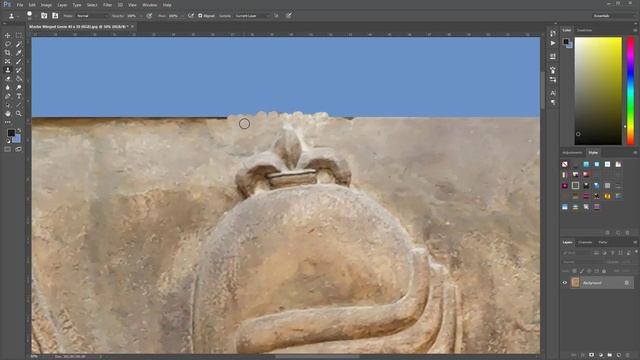Select the Pen tool

tap(7, 96)
